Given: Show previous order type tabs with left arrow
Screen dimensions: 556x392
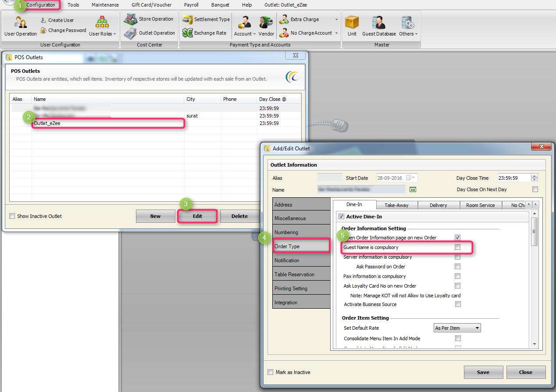Looking at the screenshot, I should coord(529,205).
